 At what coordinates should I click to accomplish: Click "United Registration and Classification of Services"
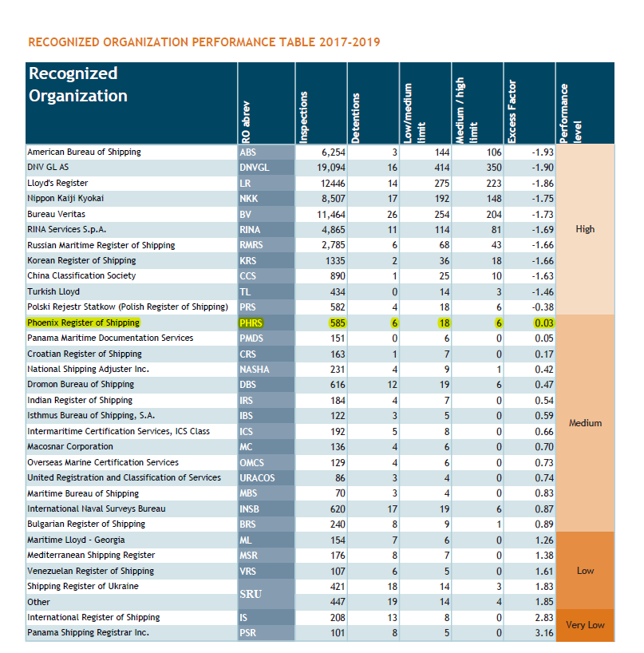pyautogui.click(x=124, y=477)
